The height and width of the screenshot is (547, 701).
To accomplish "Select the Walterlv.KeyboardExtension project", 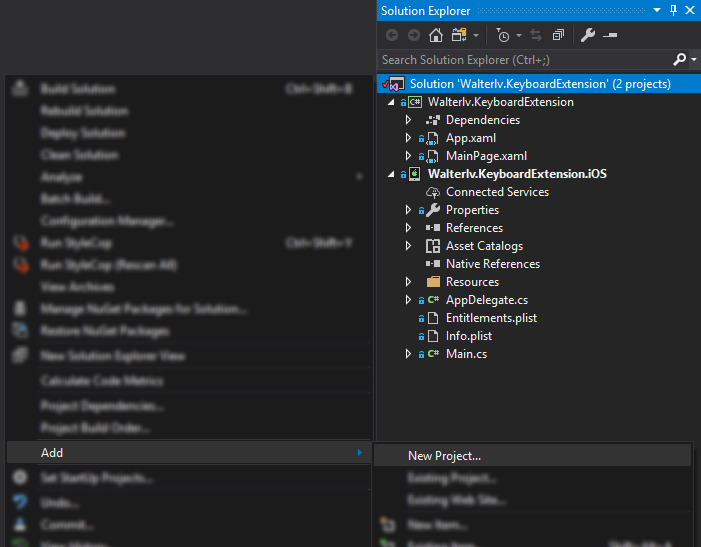I will 501,102.
